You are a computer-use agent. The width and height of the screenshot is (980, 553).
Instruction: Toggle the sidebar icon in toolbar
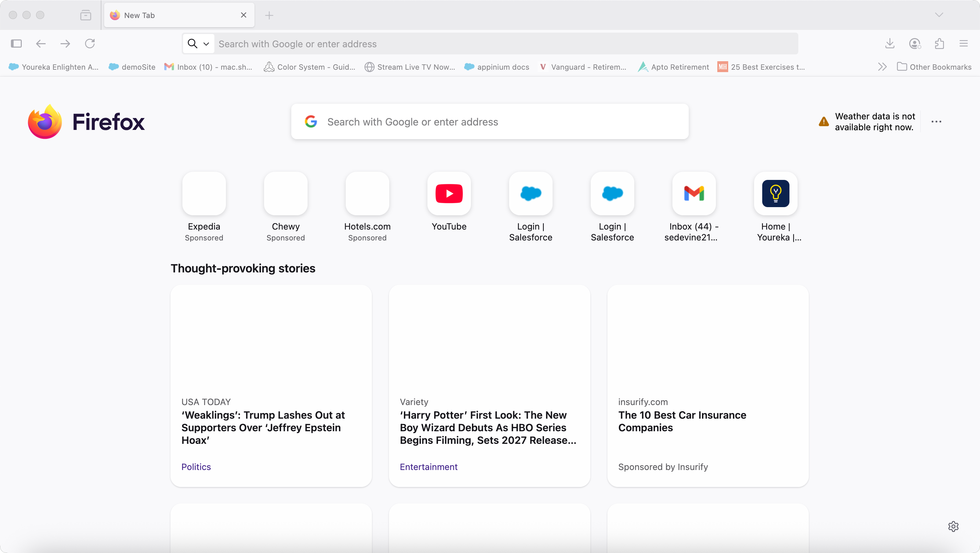pyautogui.click(x=16, y=44)
